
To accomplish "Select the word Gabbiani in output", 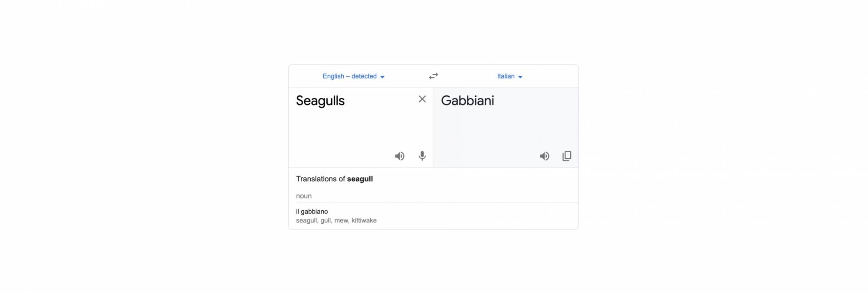I will coord(467,101).
